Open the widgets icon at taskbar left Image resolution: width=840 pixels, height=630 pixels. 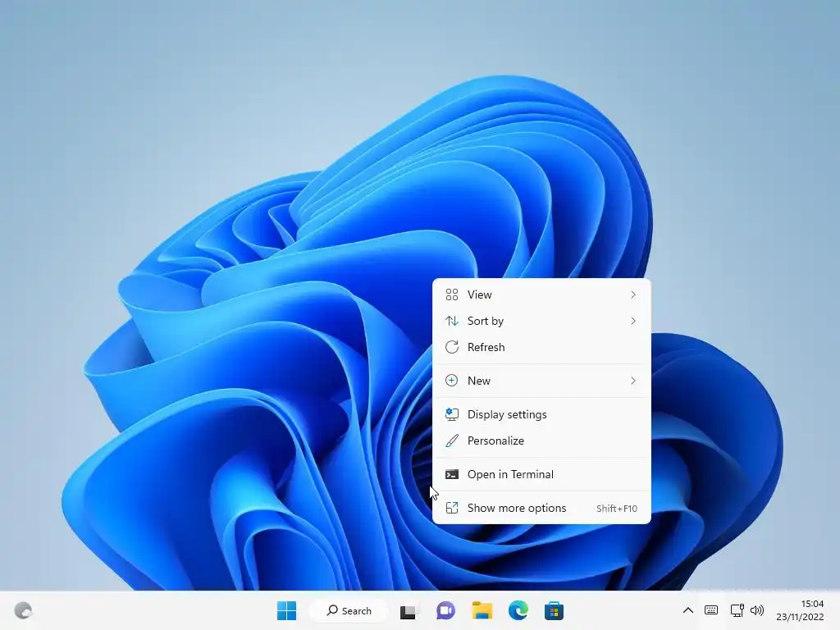coord(23,610)
